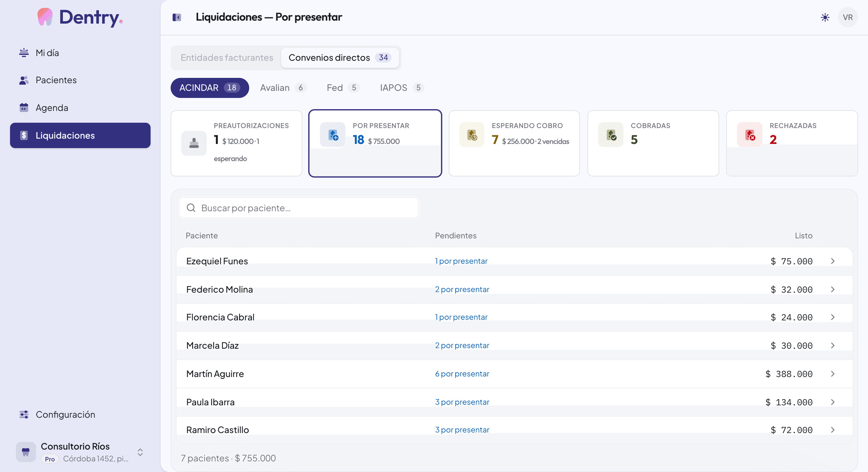868x472 pixels.
Task: Expand Federico Molina row chevron
Action: click(x=833, y=289)
